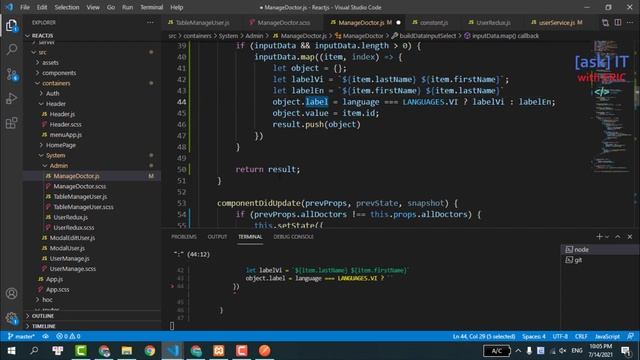Open the Explorer view in activity bar
Viewport: 640px width, 360px height.
point(11,26)
